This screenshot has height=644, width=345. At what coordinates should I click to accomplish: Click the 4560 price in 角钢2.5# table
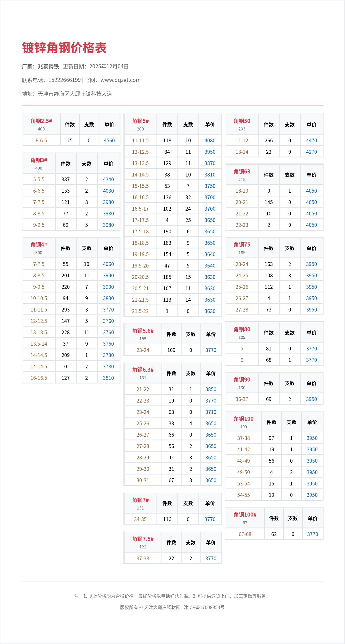[x=109, y=141]
